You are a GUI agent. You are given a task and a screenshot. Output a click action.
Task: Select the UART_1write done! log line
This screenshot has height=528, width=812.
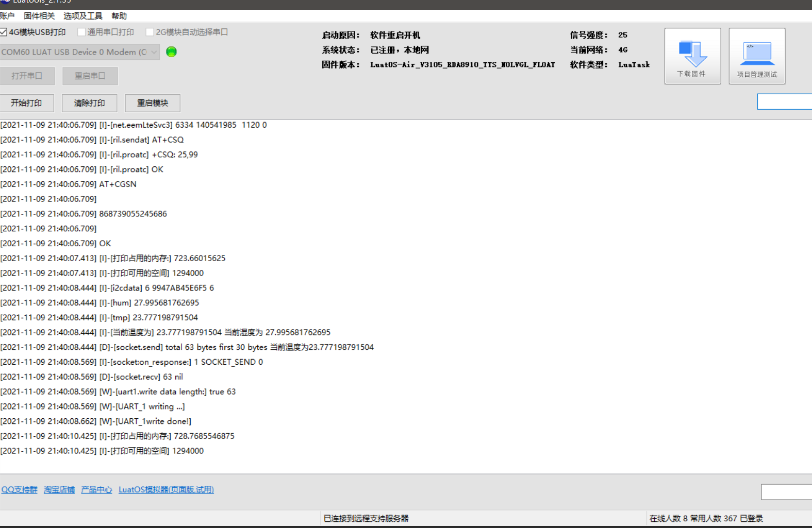[96, 421]
